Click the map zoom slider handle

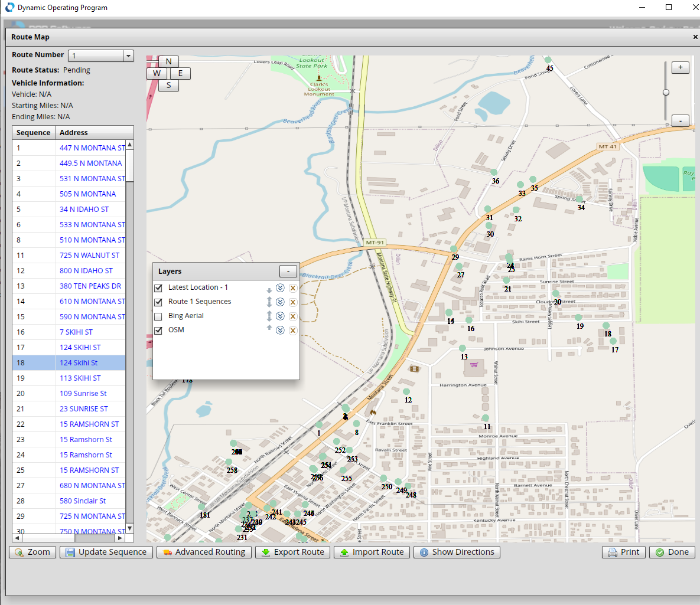pos(666,93)
